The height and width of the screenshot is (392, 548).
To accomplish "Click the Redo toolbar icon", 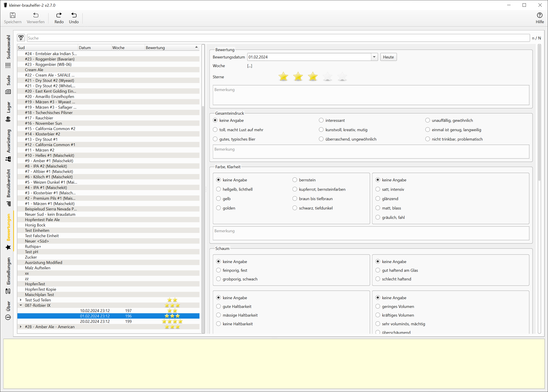I will pos(59,15).
